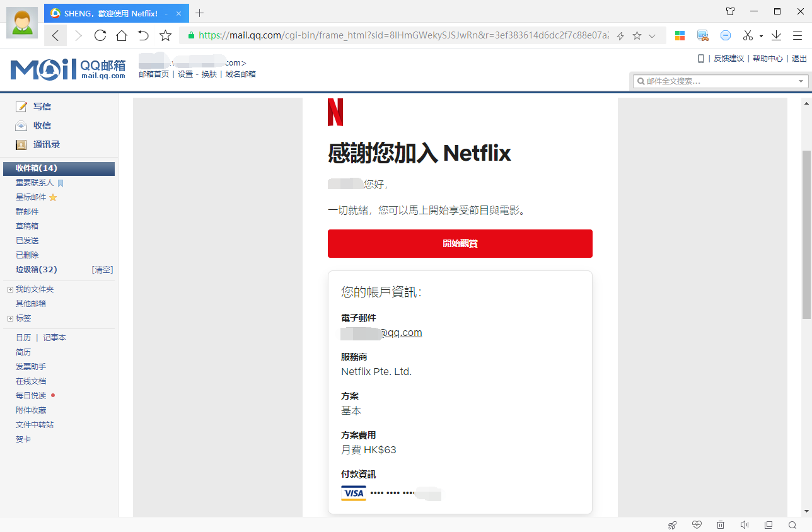Click the lightning speed mode icon in address bar
812x532 pixels.
coord(620,36)
